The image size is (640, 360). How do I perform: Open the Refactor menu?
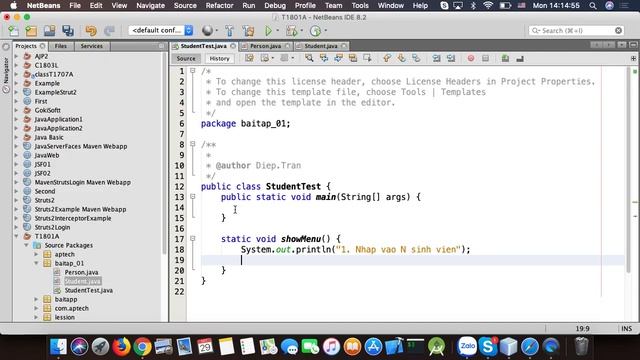219,6
